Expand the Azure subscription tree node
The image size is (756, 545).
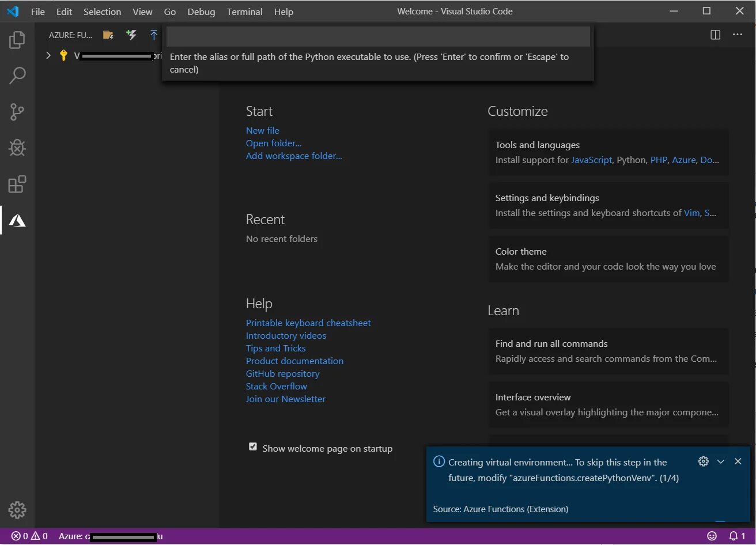coord(49,56)
